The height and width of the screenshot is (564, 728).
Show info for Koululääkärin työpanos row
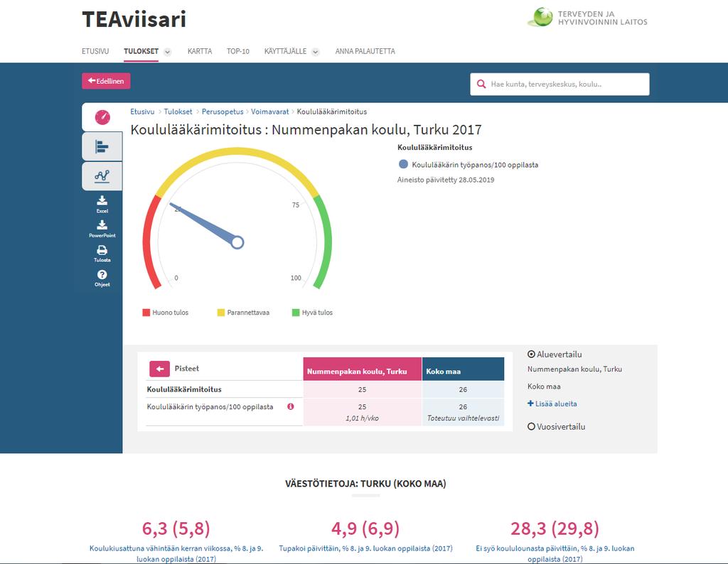pos(291,406)
